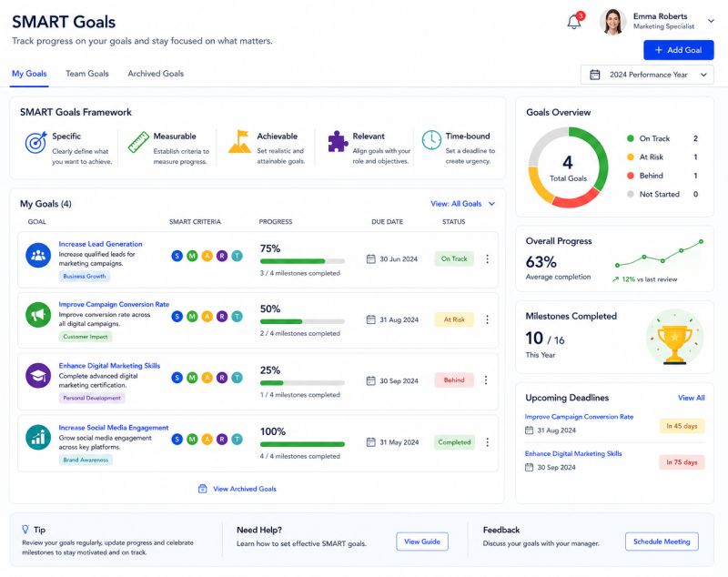This screenshot has height=577, width=728.
Task: Open the View: All Goals filter dropdown
Action: coord(463,204)
